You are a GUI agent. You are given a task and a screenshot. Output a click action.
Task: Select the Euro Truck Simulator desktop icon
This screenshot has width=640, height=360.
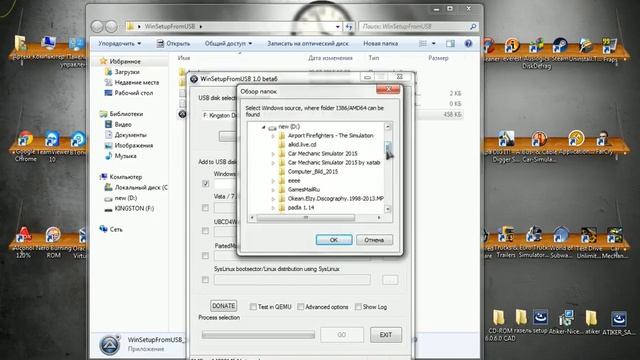tap(534, 242)
